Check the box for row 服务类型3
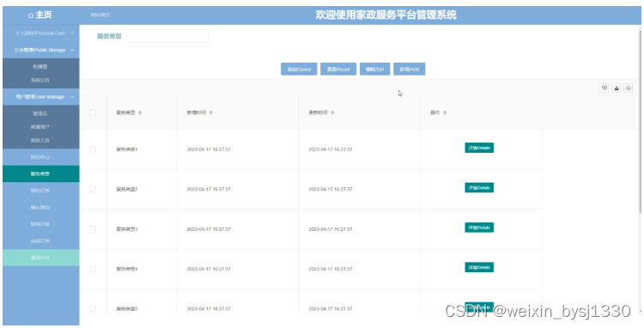Viewport: 644px width, 328px height. point(93,229)
